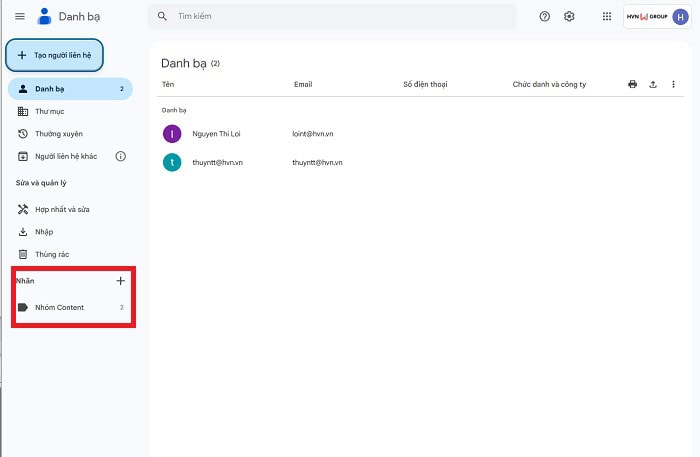Add a new label with plus icon
Image resolution: width=700 pixels, height=457 pixels.
[x=121, y=281]
